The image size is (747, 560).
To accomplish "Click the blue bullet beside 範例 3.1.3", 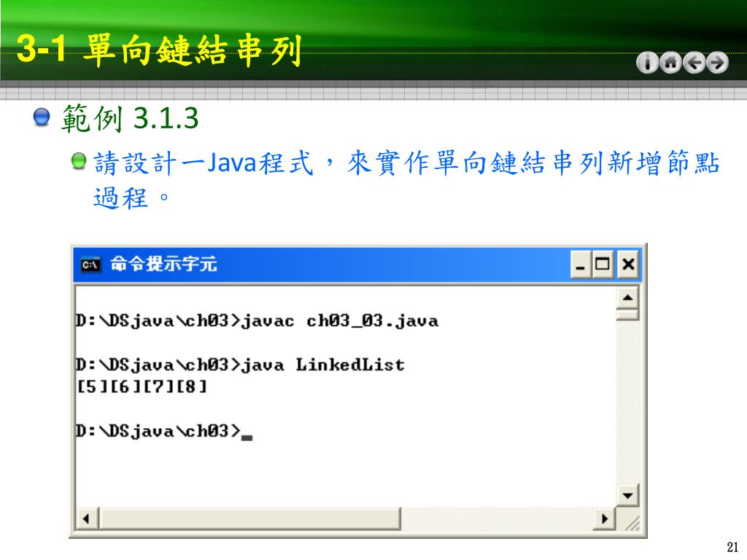I will [42, 117].
